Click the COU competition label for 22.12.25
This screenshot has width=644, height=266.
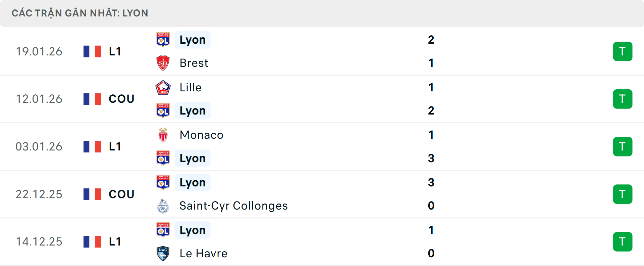[x=121, y=194]
